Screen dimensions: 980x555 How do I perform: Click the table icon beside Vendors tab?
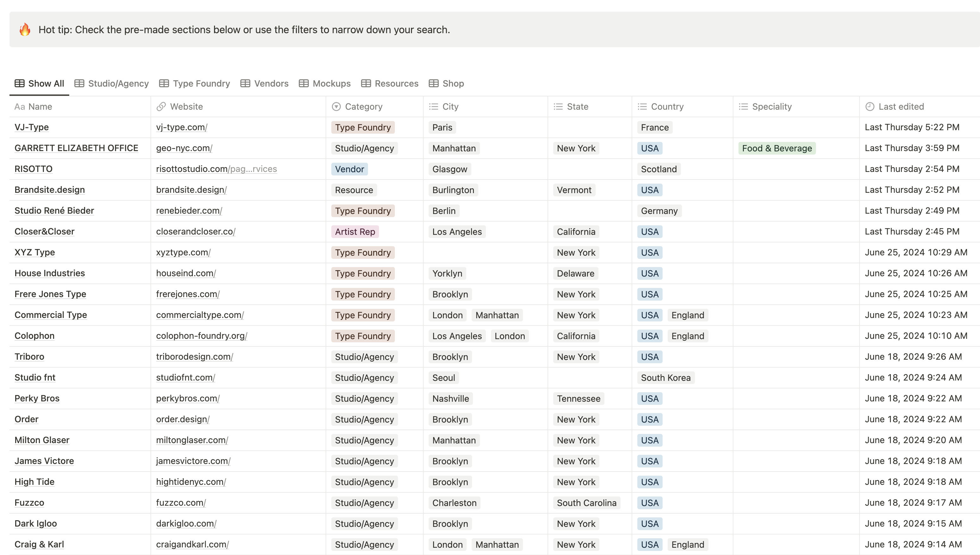[x=246, y=83]
